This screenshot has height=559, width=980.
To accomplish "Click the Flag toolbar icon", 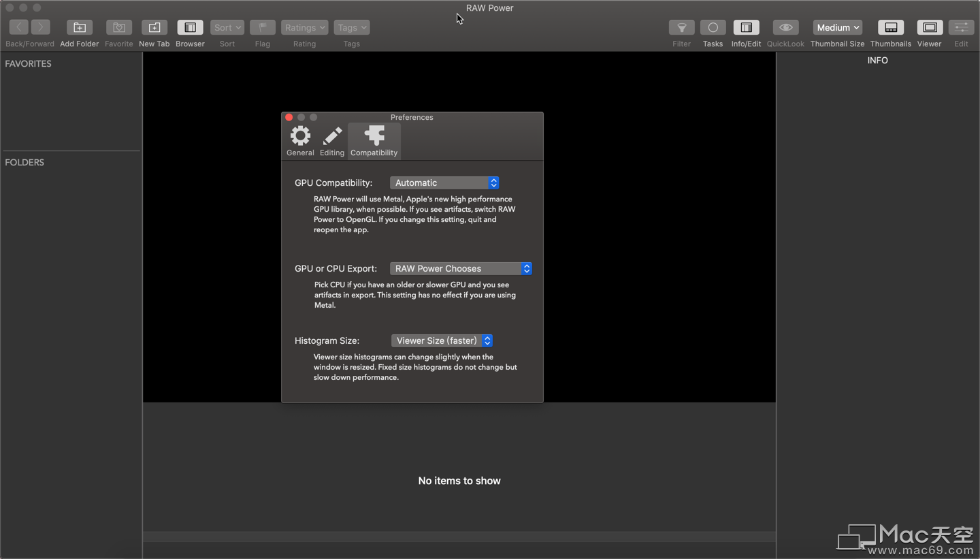I will [x=263, y=27].
